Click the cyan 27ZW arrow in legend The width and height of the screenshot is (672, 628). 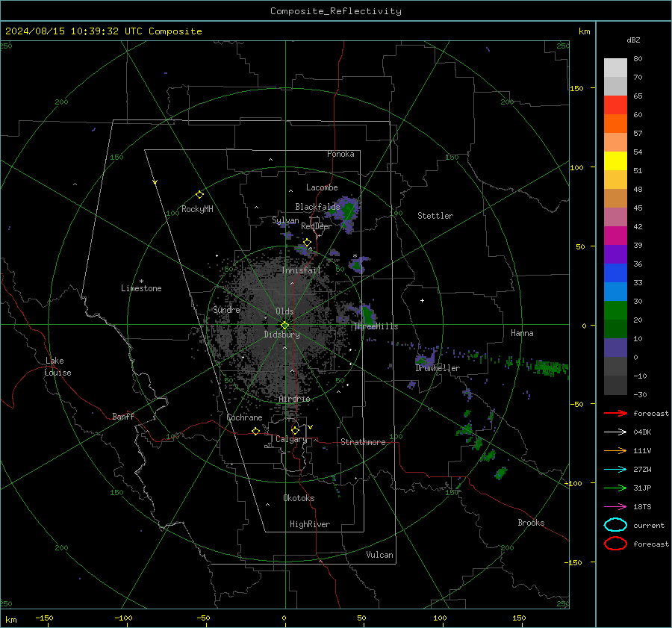tap(615, 470)
